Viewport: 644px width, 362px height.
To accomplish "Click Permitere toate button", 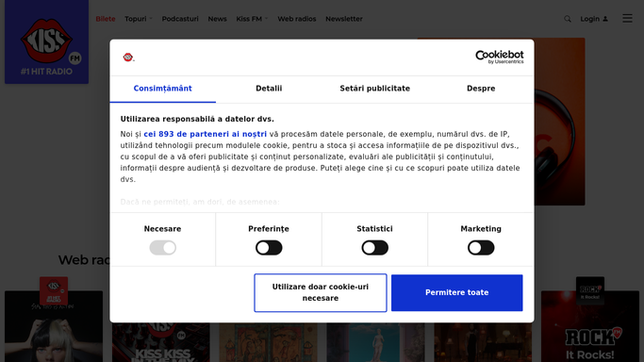I will pyautogui.click(x=456, y=292).
